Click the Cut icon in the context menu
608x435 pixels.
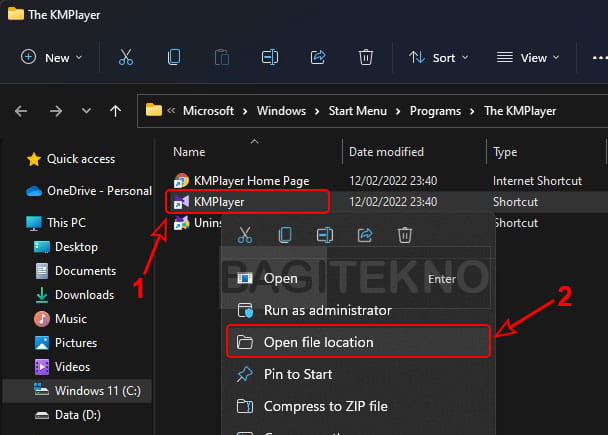pyautogui.click(x=245, y=235)
